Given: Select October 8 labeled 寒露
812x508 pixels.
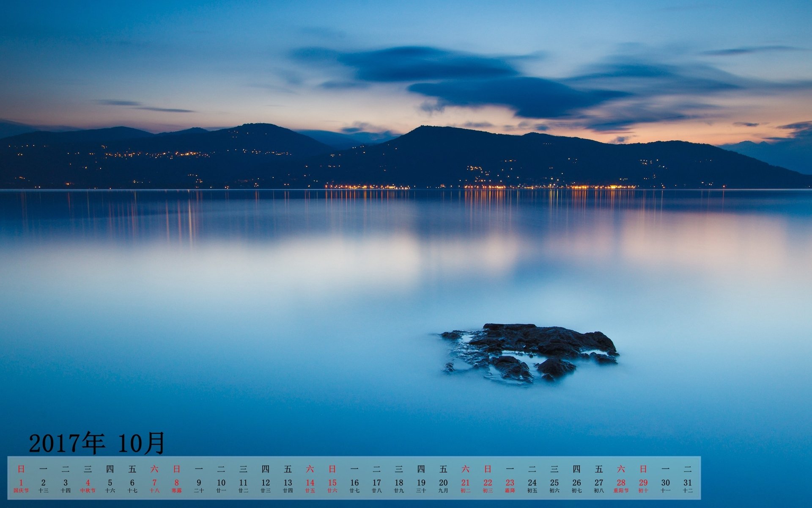Looking at the screenshot, I should (176, 483).
